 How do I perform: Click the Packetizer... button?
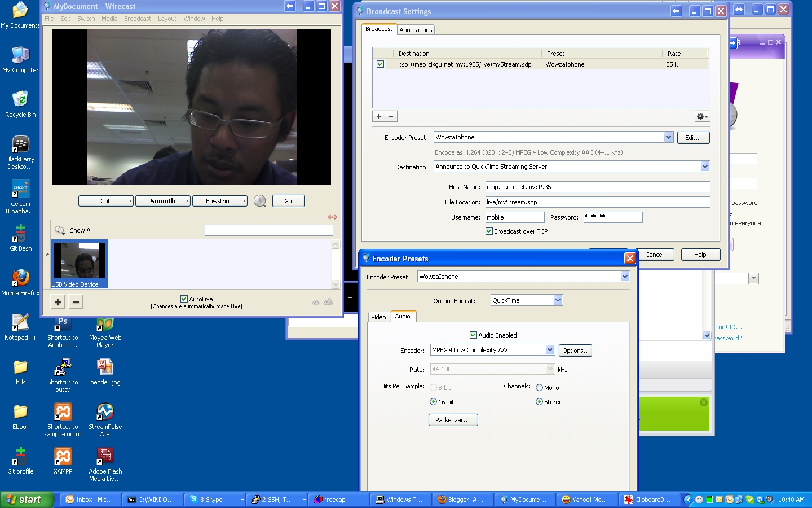(x=453, y=420)
